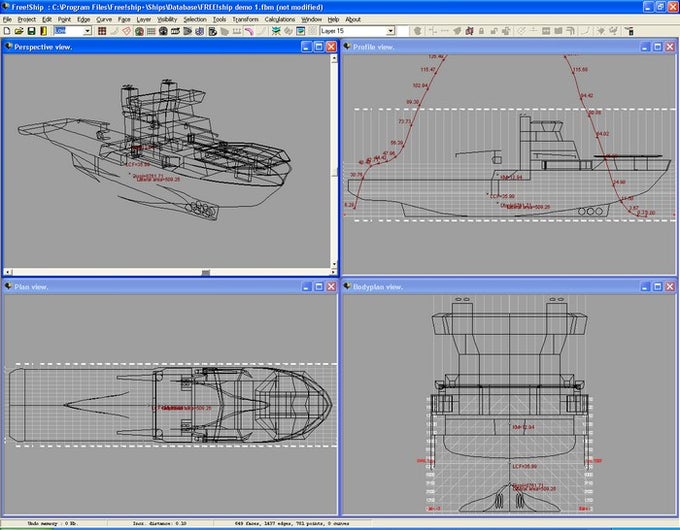Open the Transform menu
The width and height of the screenshot is (680, 530).
(x=245, y=20)
